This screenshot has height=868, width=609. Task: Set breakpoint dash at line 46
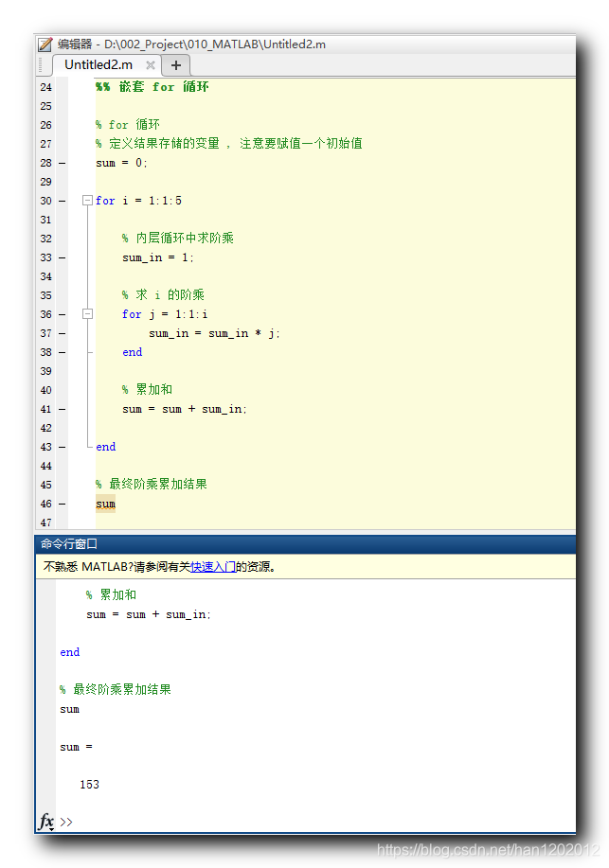(63, 504)
